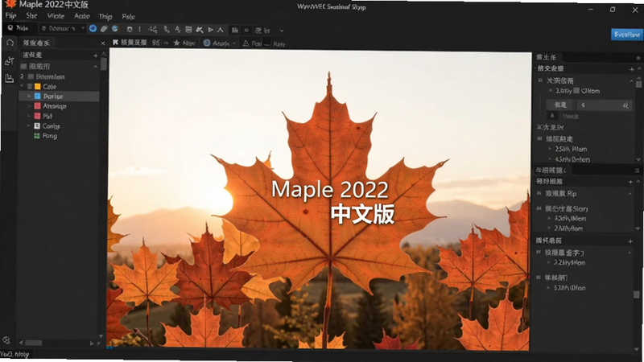
Task: Click the $ input field in right panel
Action: 604,105
